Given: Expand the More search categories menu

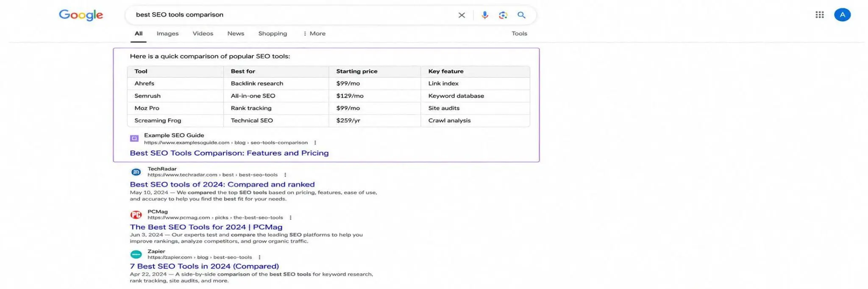Looking at the screenshot, I should 314,33.
